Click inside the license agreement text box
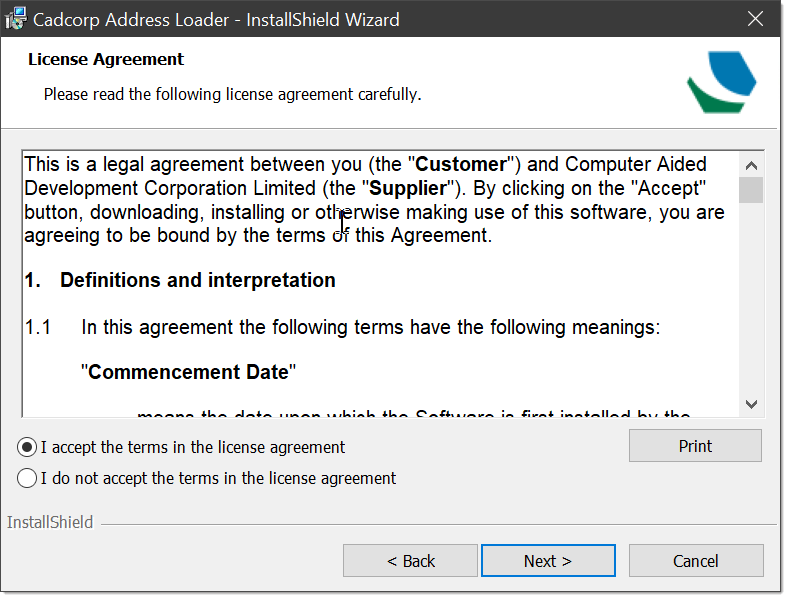The image size is (787, 598). tap(381, 284)
